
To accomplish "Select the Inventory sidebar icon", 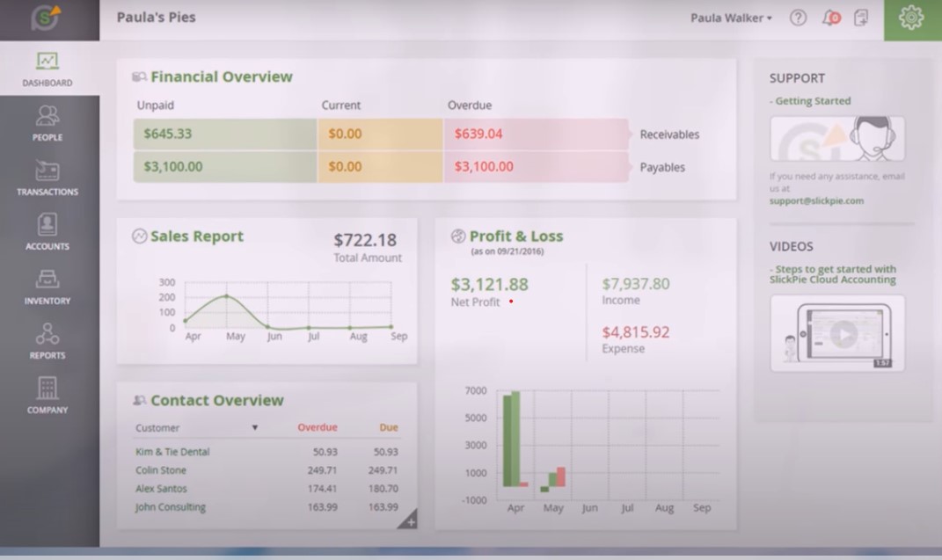I will 47,287.
